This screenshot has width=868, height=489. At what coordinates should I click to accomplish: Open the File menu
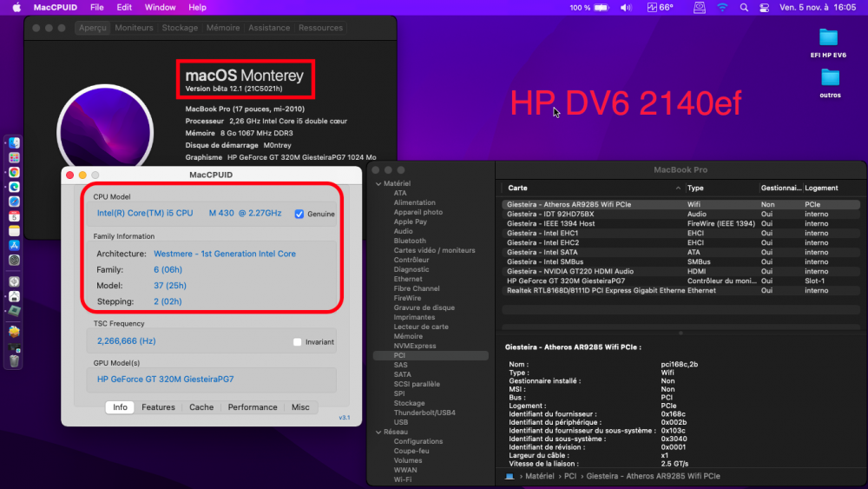click(x=97, y=7)
